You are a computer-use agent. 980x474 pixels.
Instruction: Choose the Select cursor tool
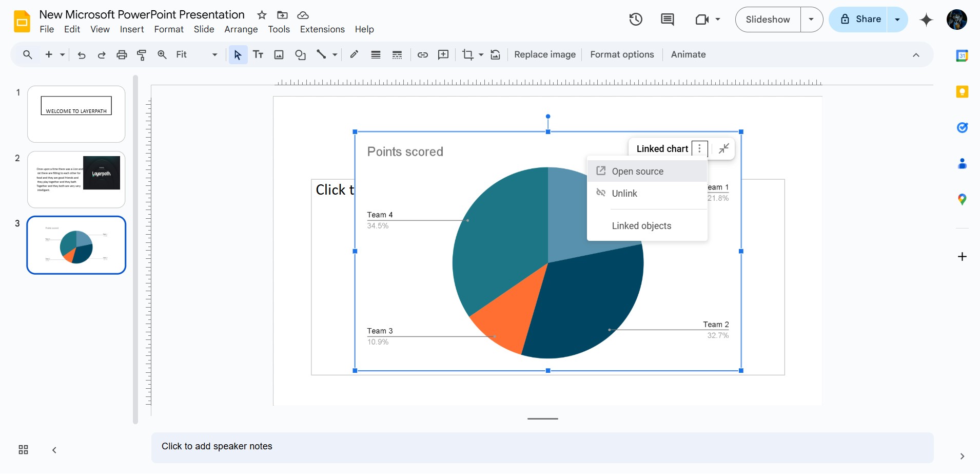coord(238,54)
